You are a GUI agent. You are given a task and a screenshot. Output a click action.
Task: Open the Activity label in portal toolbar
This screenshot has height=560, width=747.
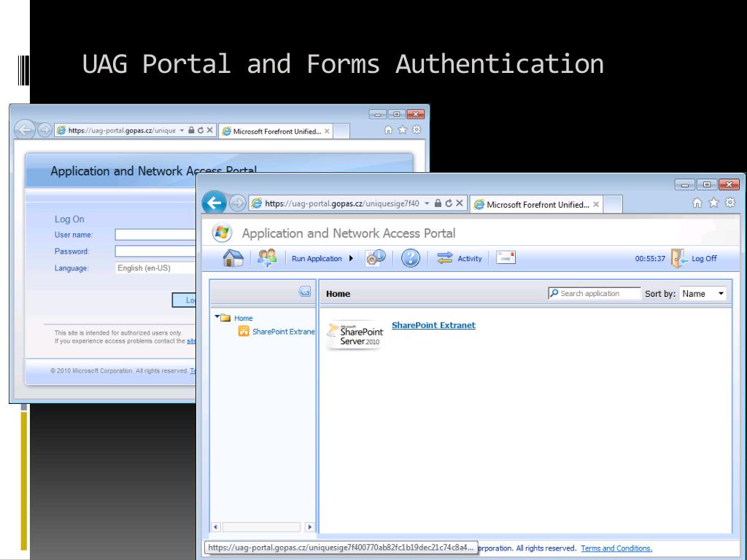click(x=469, y=259)
